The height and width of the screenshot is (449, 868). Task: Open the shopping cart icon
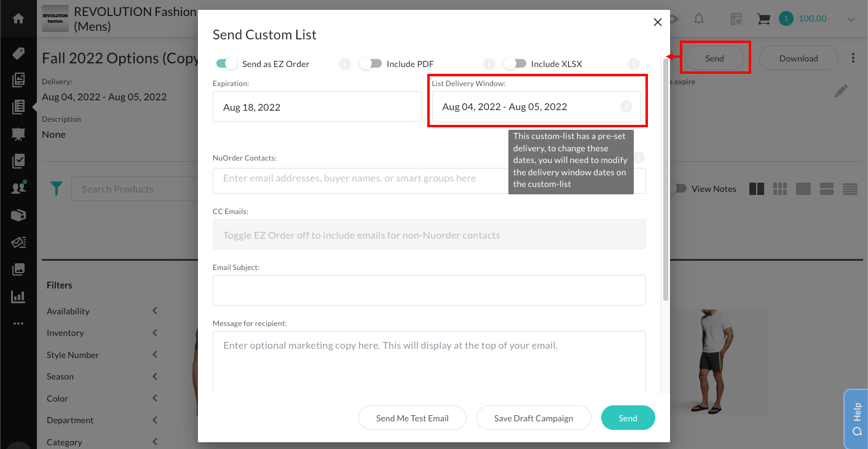[x=763, y=19]
